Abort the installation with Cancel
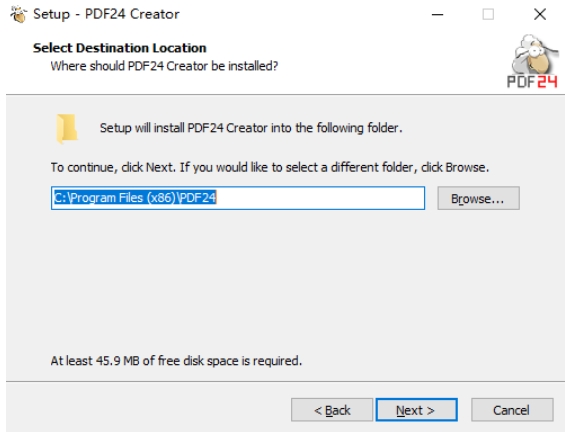The height and width of the screenshot is (432, 565). point(512,410)
